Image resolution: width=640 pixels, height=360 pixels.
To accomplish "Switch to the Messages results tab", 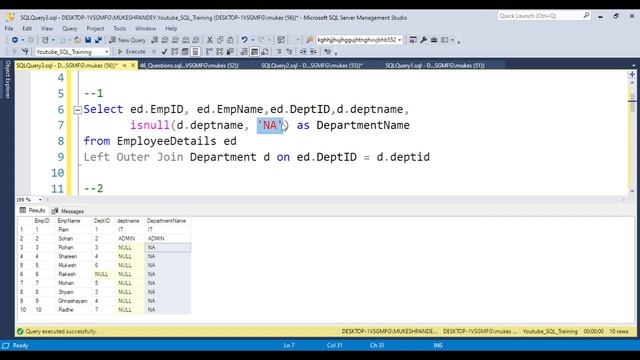I will coord(68,211).
